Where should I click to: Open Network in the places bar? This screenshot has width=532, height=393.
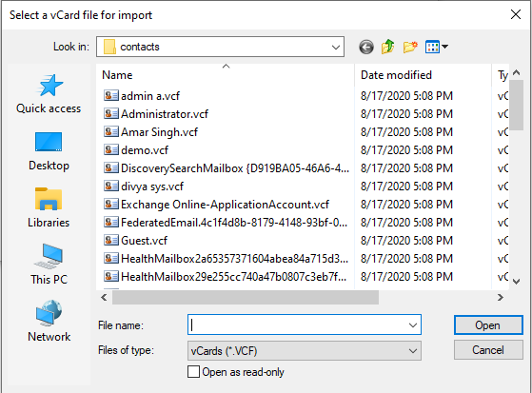49,322
